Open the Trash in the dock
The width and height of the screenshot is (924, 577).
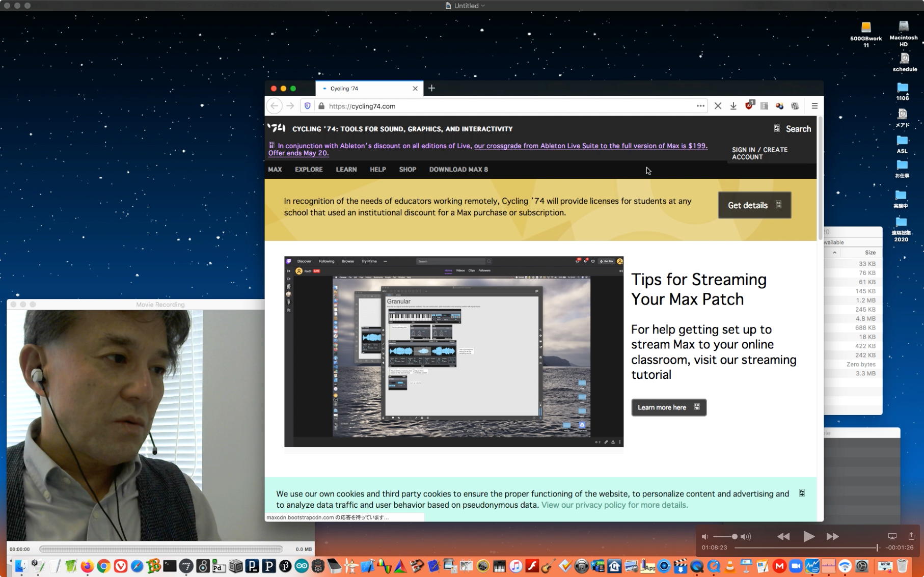pyautogui.click(x=902, y=566)
